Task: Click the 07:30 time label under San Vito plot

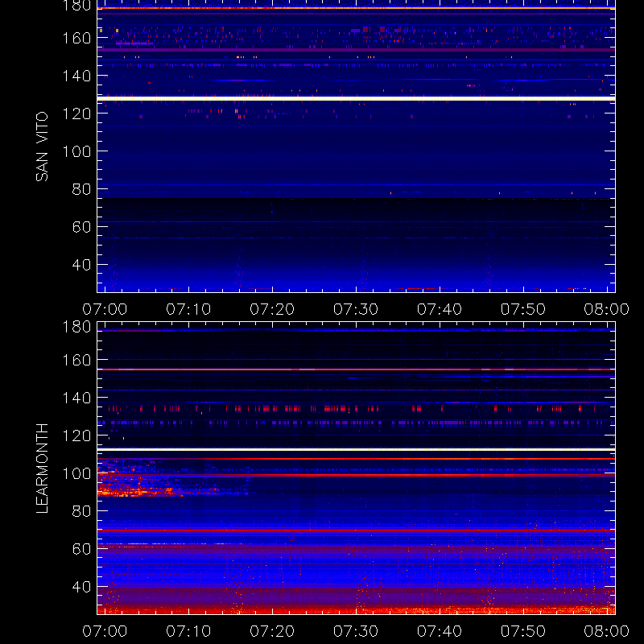Action: [x=356, y=309]
